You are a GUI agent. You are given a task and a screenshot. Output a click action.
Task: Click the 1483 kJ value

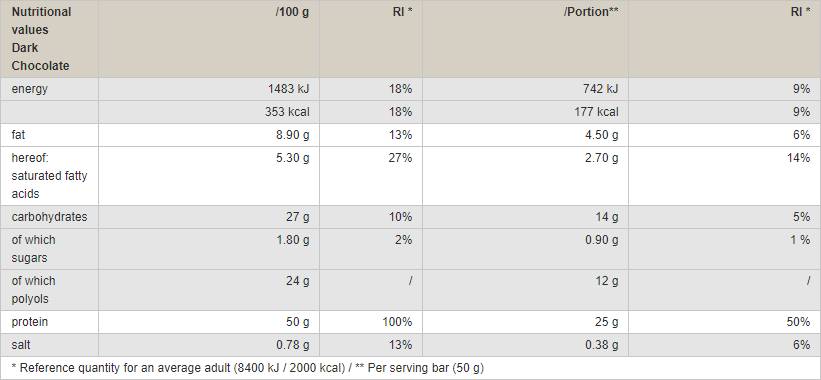click(x=289, y=89)
